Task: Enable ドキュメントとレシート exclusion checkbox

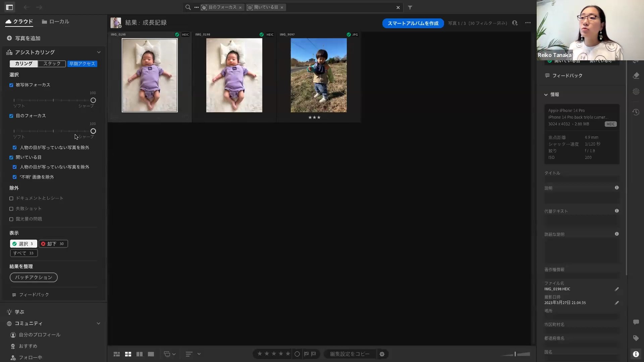Action: point(11,198)
